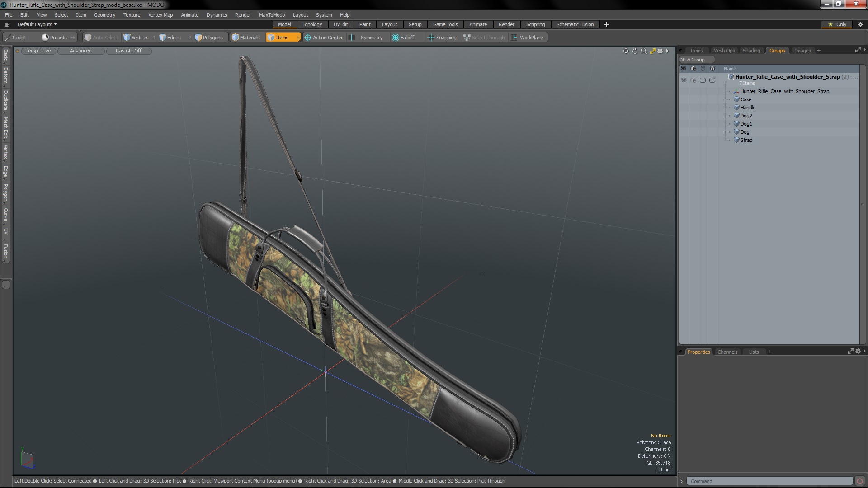The image size is (868, 488).
Task: Switch to the Mesh Ops tab
Action: pos(724,51)
